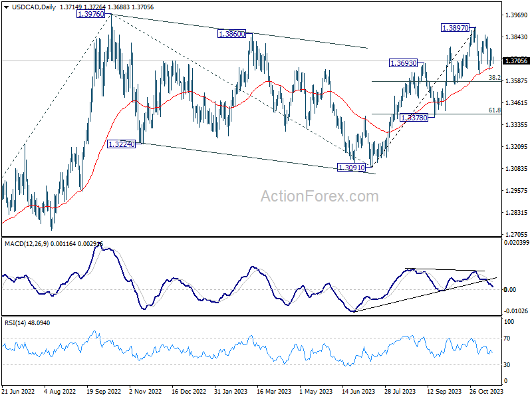Click the 61.8 Fibonacci level label
Screen dimensions: 532x399
(x=494, y=110)
